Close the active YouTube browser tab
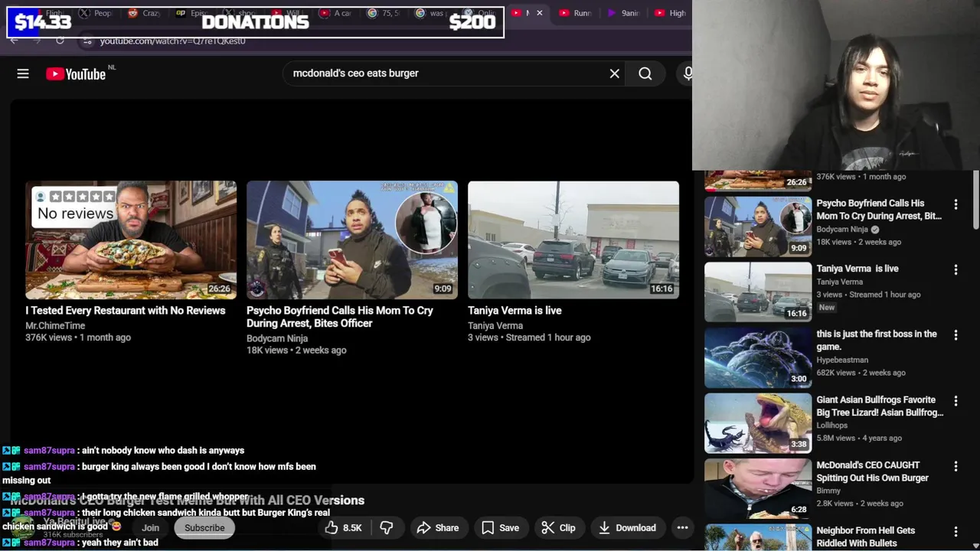This screenshot has height=551, width=980. click(x=539, y=13)
